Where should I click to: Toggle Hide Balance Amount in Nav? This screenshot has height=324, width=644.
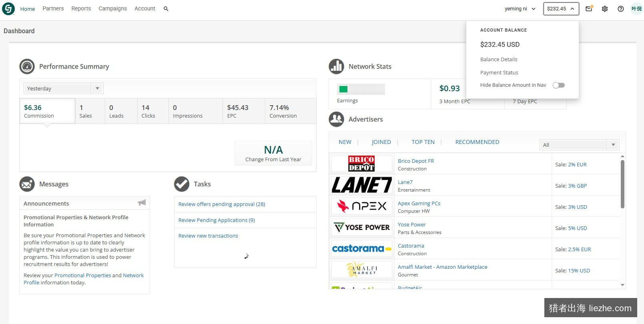(558, 85)
